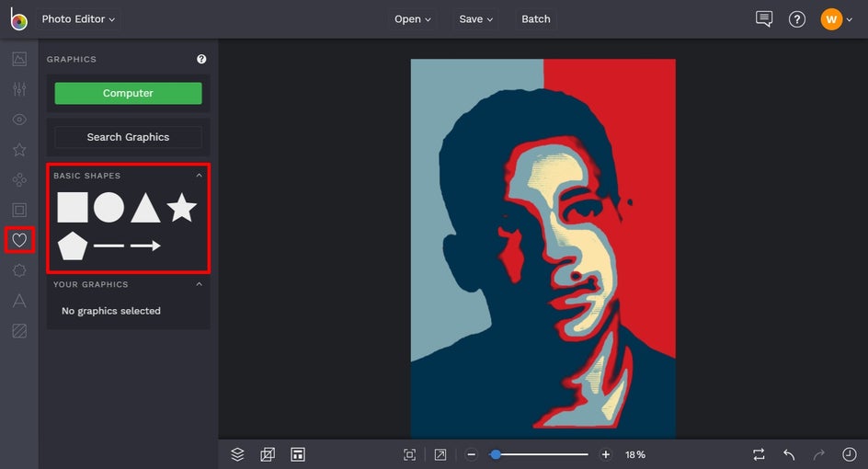Click the 18 % zoom value
Screen dimensions: 868x469
635,454
